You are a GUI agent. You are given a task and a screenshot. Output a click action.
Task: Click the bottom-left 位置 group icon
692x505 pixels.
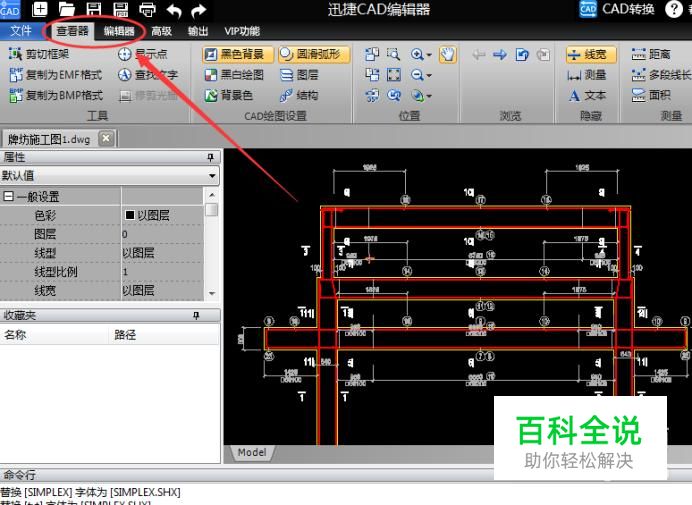click(x=372, y=95)
